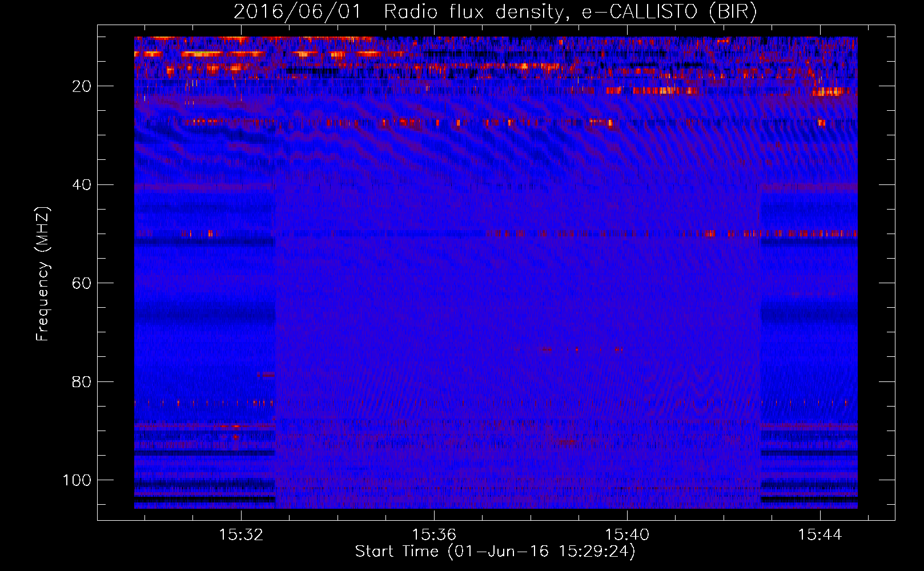Image resolution: width=924 pixels, height=571 pixels.
Task: Click the '80' frequency tick label
Action: (82, 381)
